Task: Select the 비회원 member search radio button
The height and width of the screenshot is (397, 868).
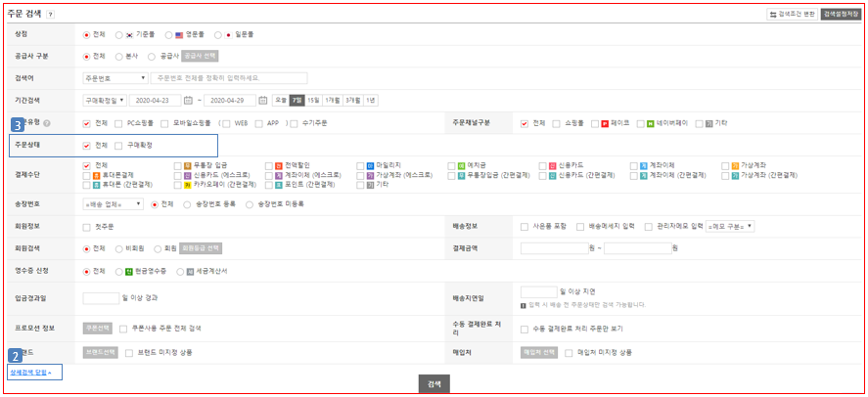Action: pos(118,248)
